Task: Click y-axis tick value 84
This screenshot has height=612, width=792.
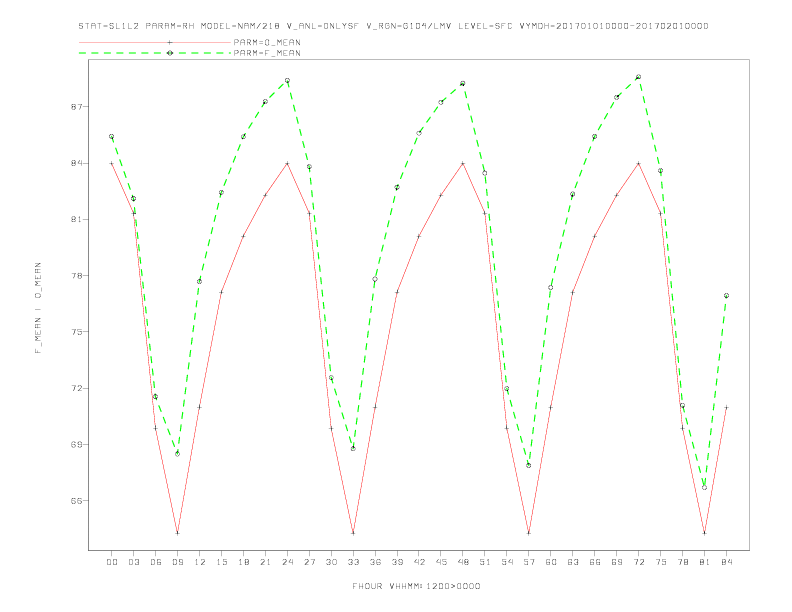Action: pos(76,163)
